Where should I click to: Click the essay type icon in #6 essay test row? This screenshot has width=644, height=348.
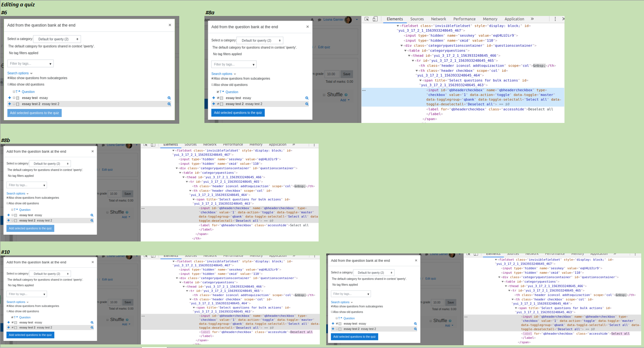[x=18, y=98]
